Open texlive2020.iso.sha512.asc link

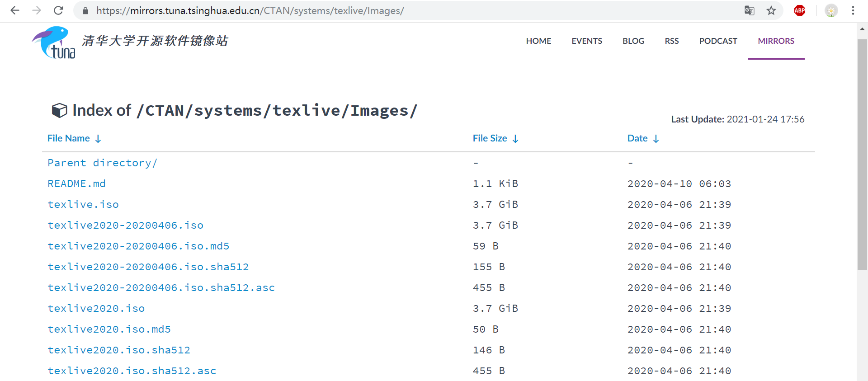[x=132, y=371]
